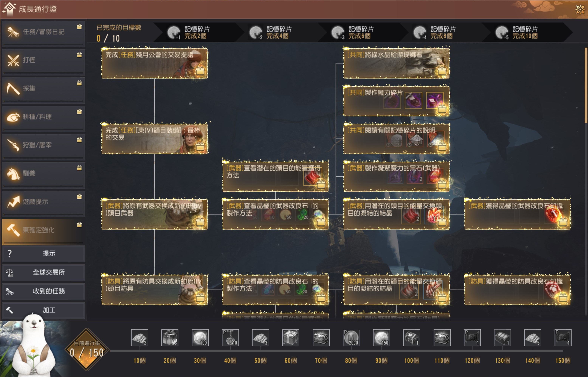Click the gift box reward at 60個

click(291, 338)
